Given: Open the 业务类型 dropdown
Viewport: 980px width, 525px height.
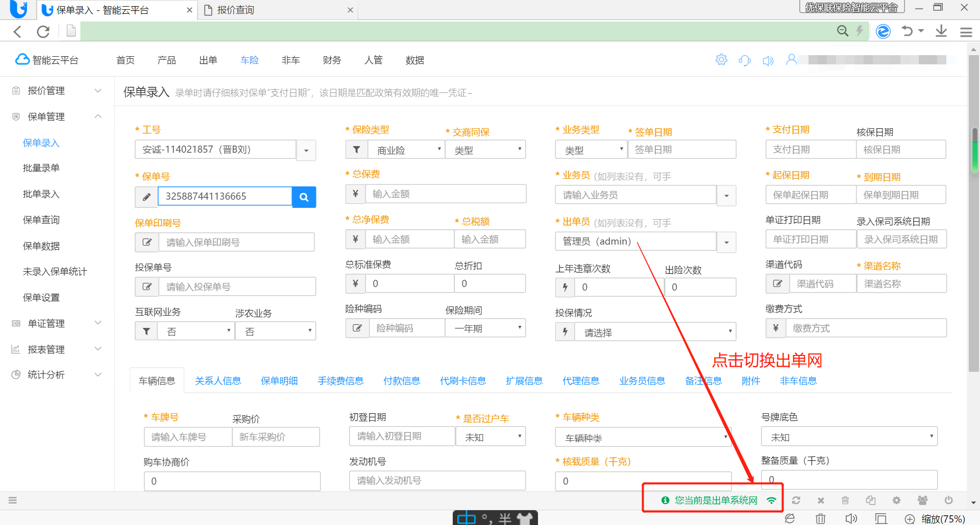Looking at the screenshot, I should pyautogui.click(x=591, y=150).
